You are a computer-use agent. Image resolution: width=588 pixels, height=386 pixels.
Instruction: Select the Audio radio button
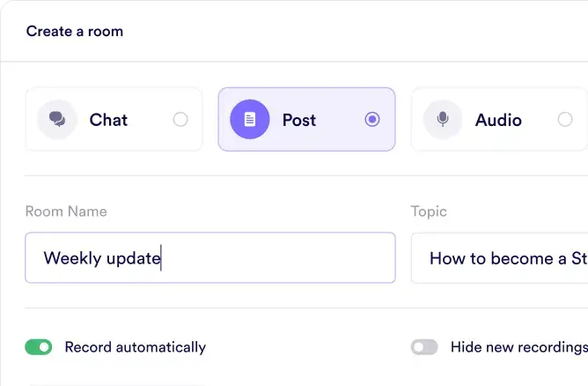[x=565, y=120]
